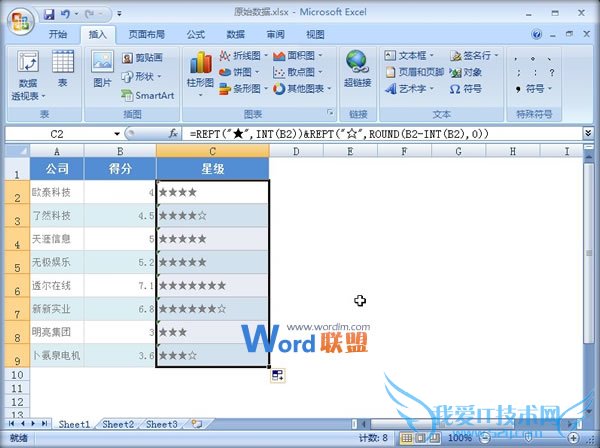
Task: Go to the first sheet navigation arrow
Action: [11, 424]
